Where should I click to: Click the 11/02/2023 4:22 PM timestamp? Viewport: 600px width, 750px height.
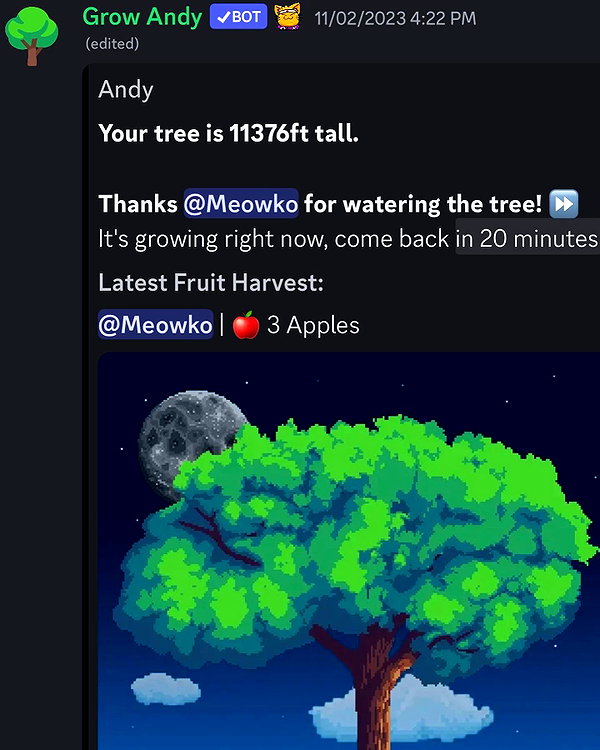click(x=395, y=19)
